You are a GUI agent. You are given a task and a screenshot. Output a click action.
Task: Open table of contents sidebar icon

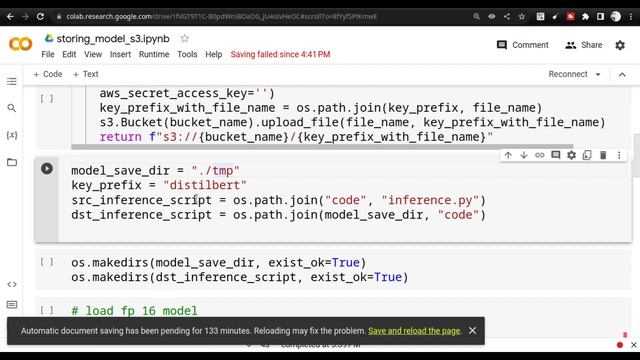12,81
